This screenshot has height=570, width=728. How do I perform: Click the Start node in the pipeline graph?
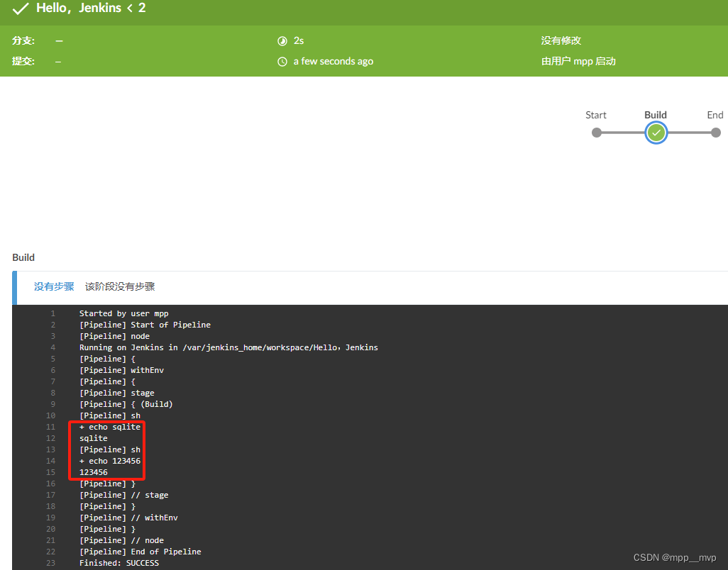[x=597, y=133]
